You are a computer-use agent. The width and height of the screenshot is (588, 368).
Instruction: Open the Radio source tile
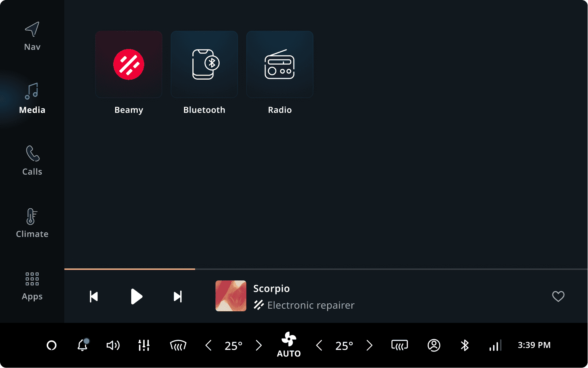click(x=280, y=64)
